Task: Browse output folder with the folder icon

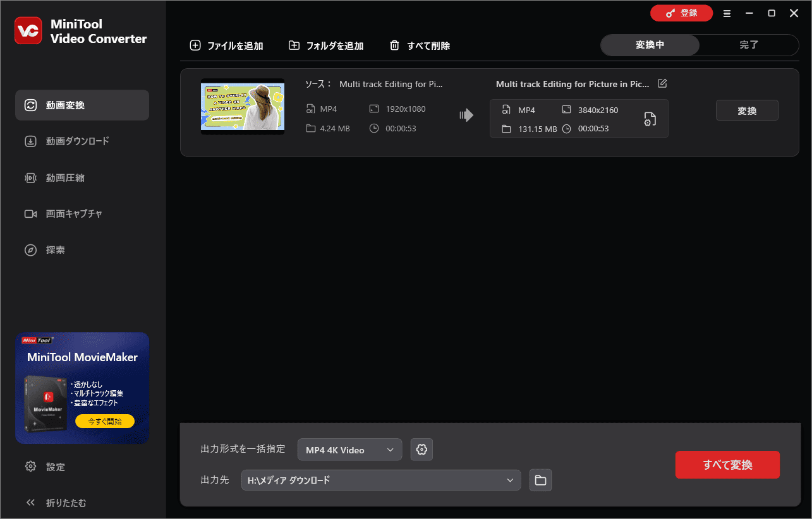Action: click(540, 480)
